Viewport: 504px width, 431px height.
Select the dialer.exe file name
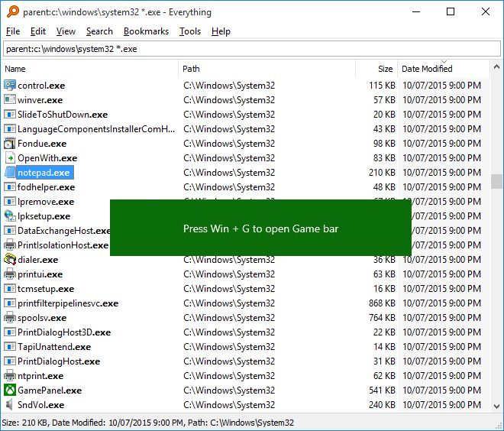[x=37, y=260]
